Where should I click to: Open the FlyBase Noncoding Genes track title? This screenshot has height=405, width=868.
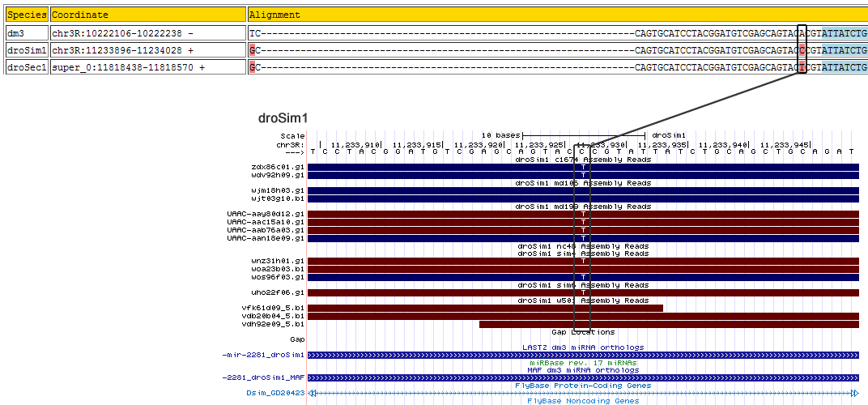(583, 401)
